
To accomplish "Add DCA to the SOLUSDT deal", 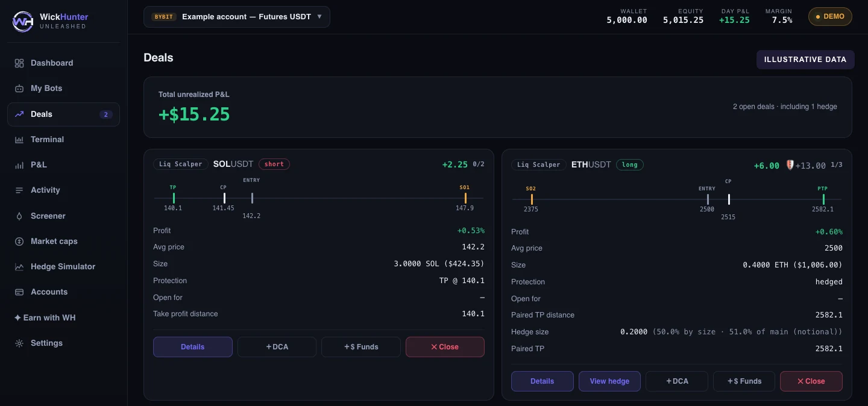I will [277, 347].
